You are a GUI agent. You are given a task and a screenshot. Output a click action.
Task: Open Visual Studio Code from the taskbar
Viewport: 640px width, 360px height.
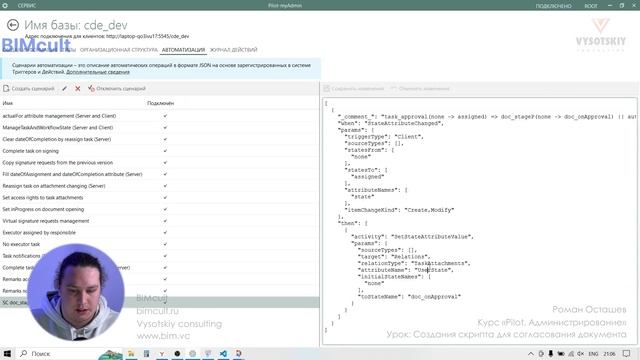(223, 353)
